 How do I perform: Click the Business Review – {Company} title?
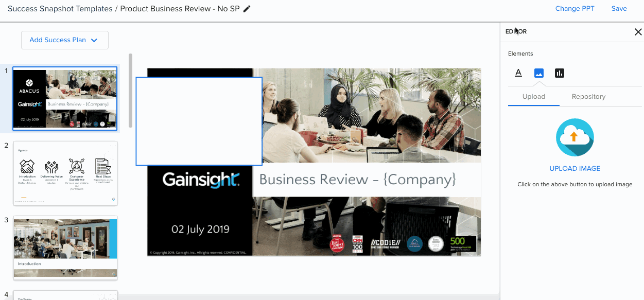tap(358, 180)
